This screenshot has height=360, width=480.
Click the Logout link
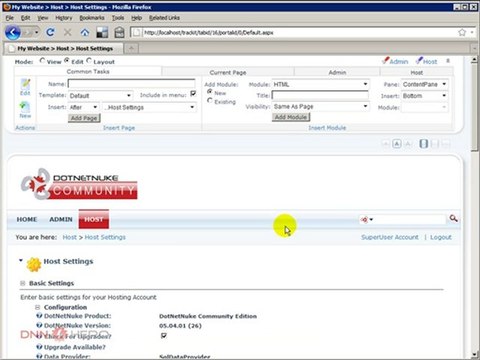[x=441, y=237]
